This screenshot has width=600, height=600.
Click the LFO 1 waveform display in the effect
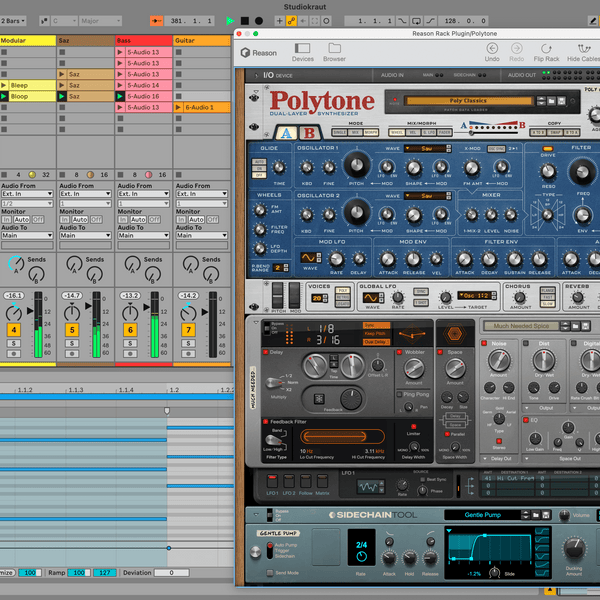click(367, 487)
